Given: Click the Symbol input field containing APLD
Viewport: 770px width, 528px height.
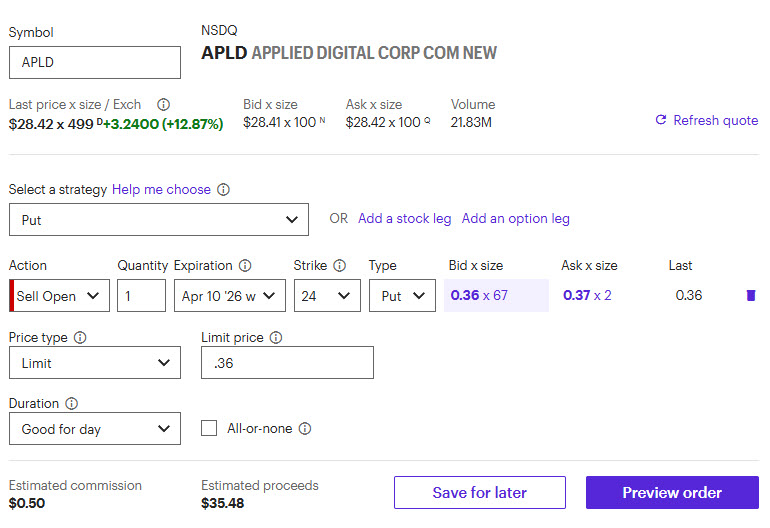Looking at the screenshot, I should [95, 62].
